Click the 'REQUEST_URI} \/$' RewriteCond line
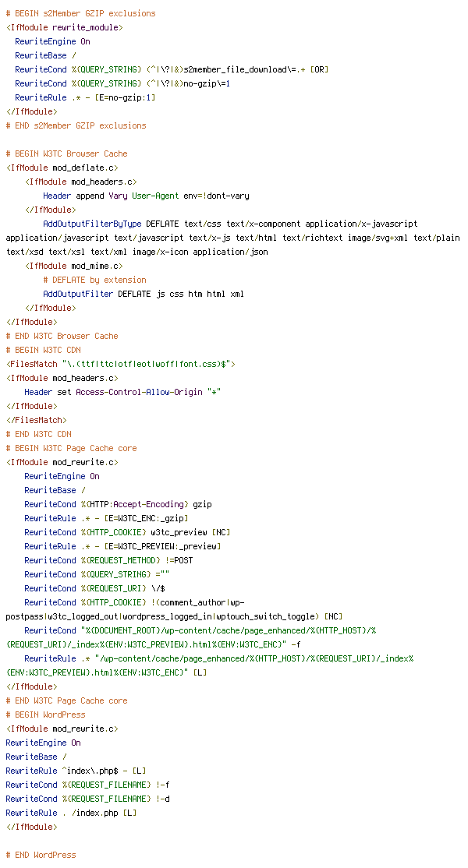The height and width of the screenshot is (868, 468). click(94, 588)
